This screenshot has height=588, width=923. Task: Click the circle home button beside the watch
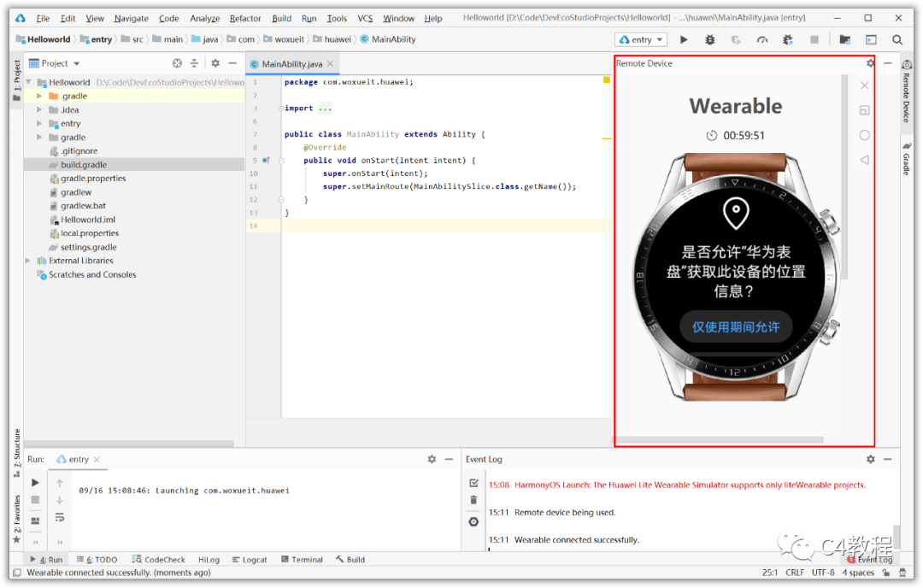[x=864, y=135]
